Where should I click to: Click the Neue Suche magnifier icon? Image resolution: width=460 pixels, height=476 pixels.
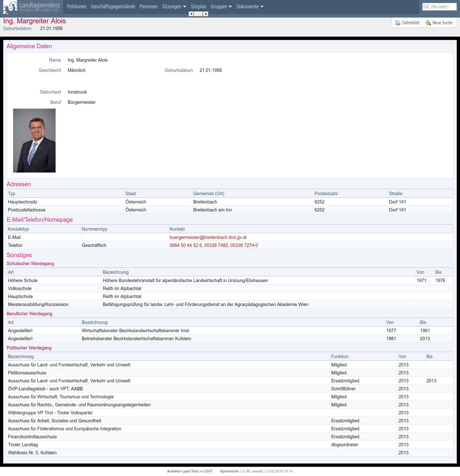(428, 23)
